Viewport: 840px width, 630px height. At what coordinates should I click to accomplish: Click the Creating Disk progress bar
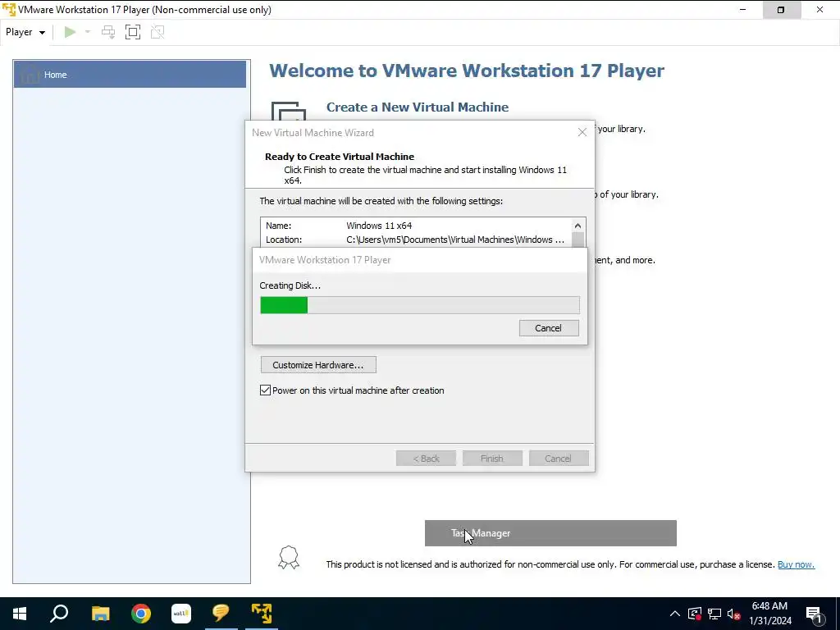pos(419,305)
